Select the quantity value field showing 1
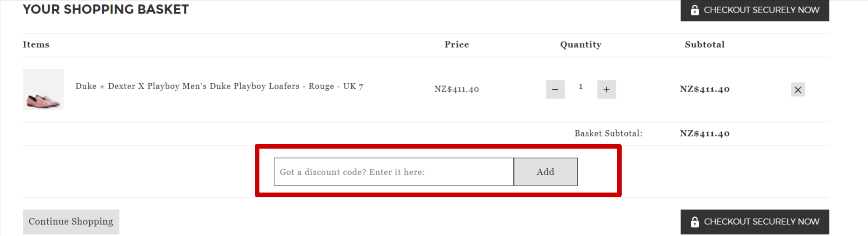Viewport: 868px width, 236px height. coord(581,87)
